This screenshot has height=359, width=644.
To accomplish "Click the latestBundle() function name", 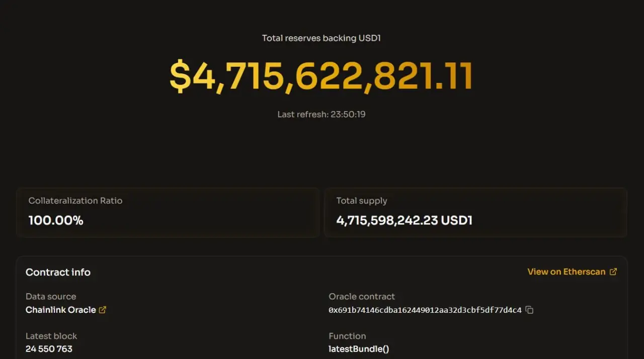I will pos(359,348).
